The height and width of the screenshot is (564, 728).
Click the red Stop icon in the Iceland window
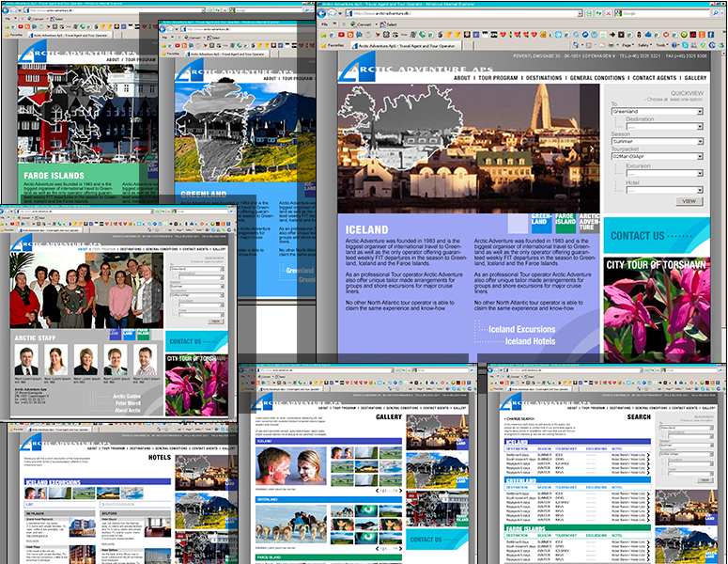[609, 13]
